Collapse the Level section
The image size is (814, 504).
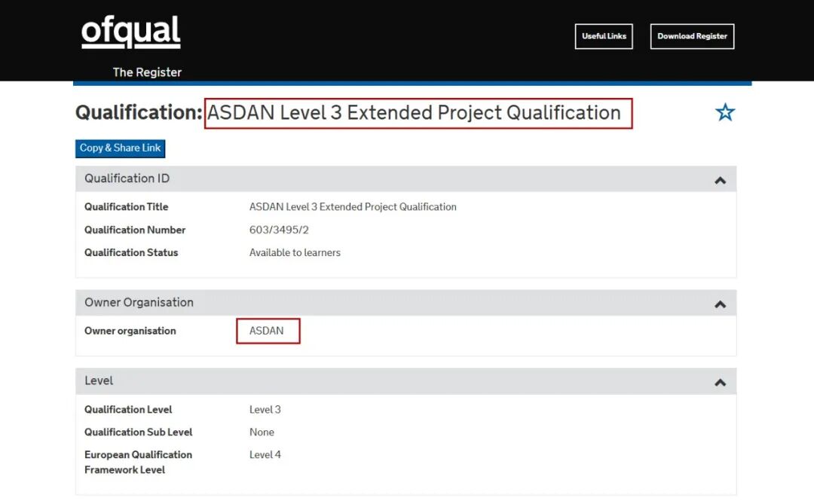(x=720, y=381)
